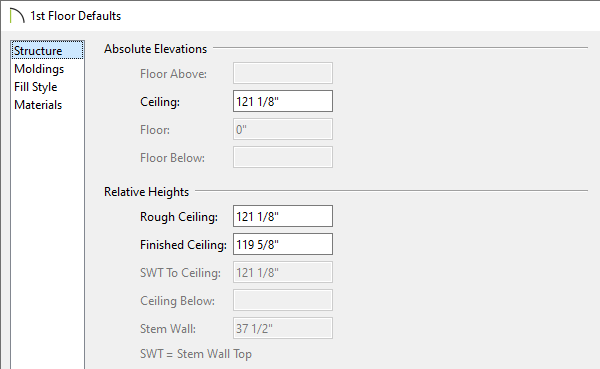
Task: Edit the Finished Ceiling height field
Action: [283, 244]
